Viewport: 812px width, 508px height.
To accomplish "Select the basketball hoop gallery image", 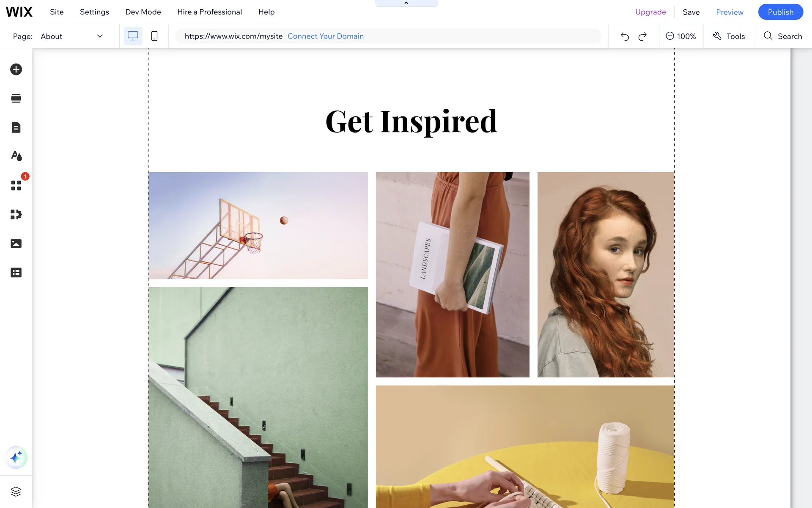I will coord(258,225).
